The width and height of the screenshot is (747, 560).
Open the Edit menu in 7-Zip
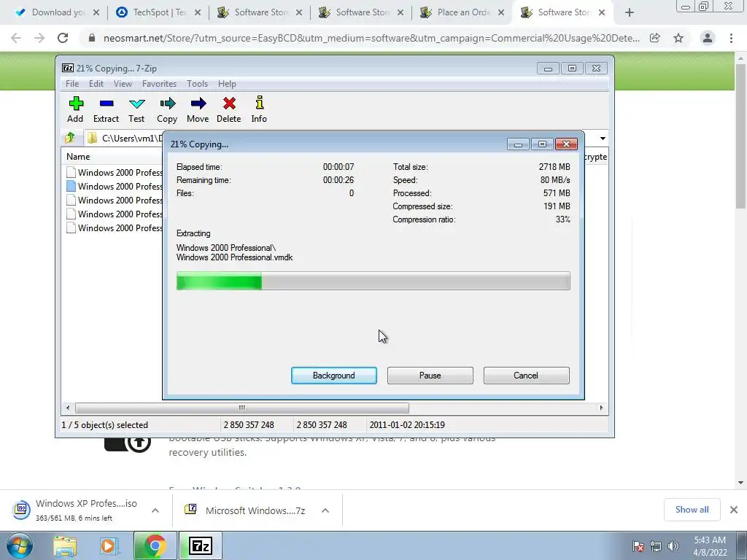96,84
